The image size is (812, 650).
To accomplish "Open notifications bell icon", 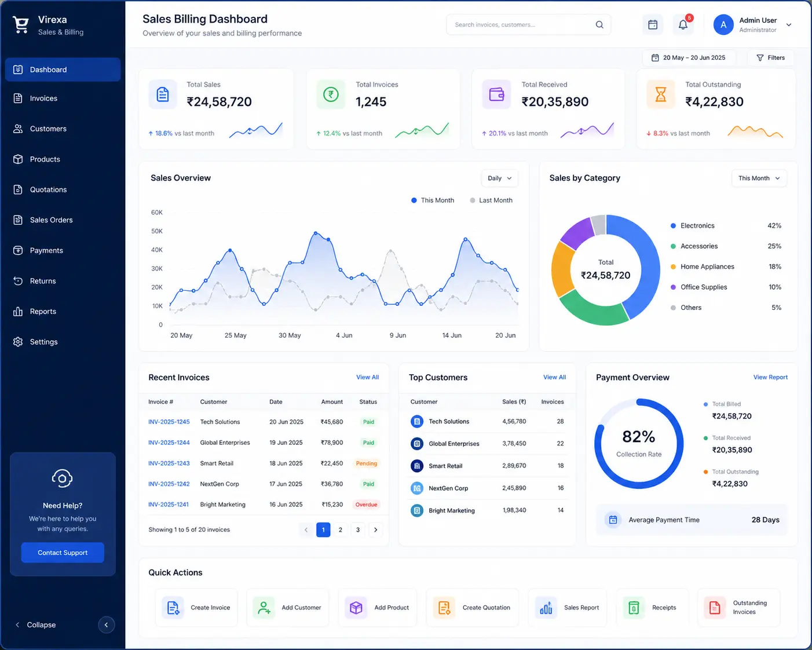I will click(683, 25).
